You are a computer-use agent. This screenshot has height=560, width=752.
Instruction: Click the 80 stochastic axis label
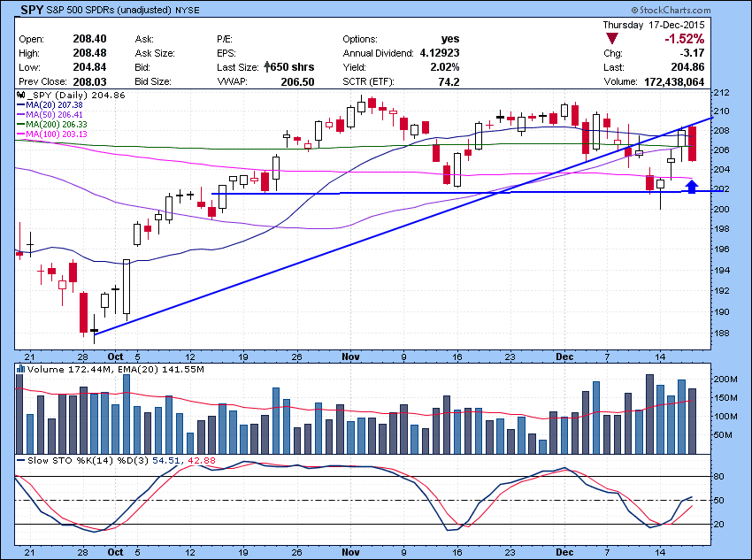(x=719, y=477)
